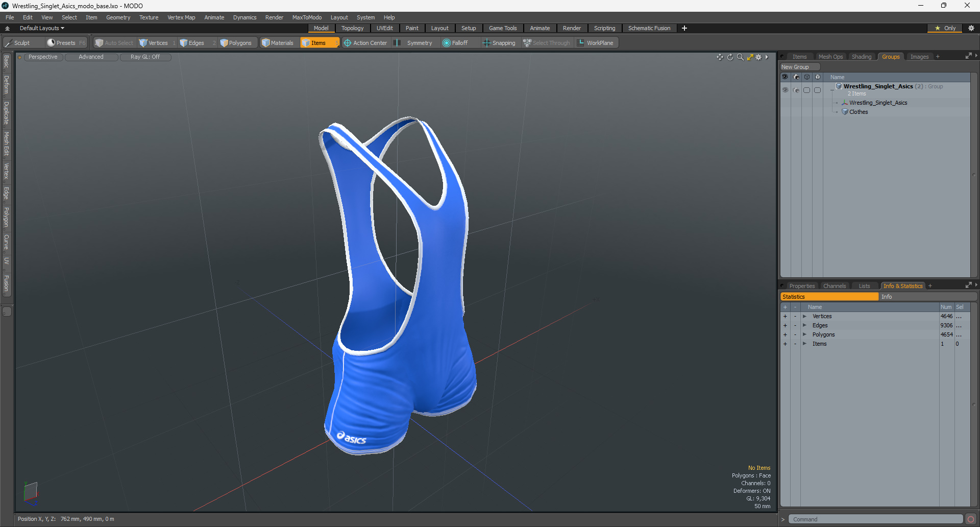The width and height of the screenshot is (980, 527).
Task: Open the Shading panel tab
Action: pyautogui.click(x=862, y=57)
